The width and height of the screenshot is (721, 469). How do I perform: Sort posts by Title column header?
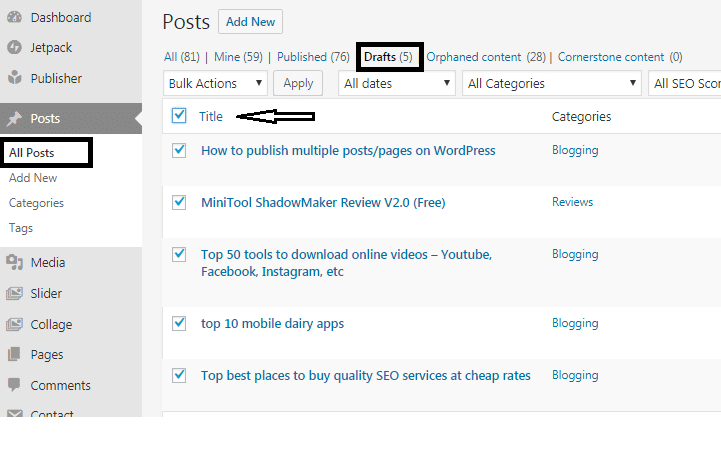pos(211,116)
